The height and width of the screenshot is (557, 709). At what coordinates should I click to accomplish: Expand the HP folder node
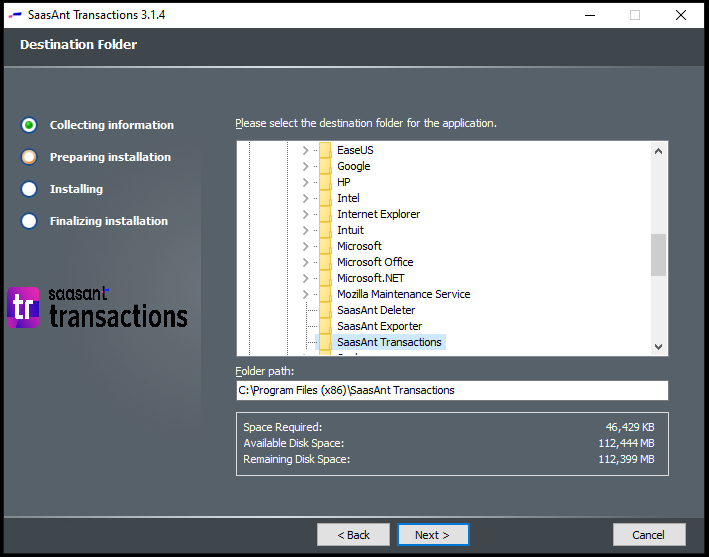[x=306, y=182]
